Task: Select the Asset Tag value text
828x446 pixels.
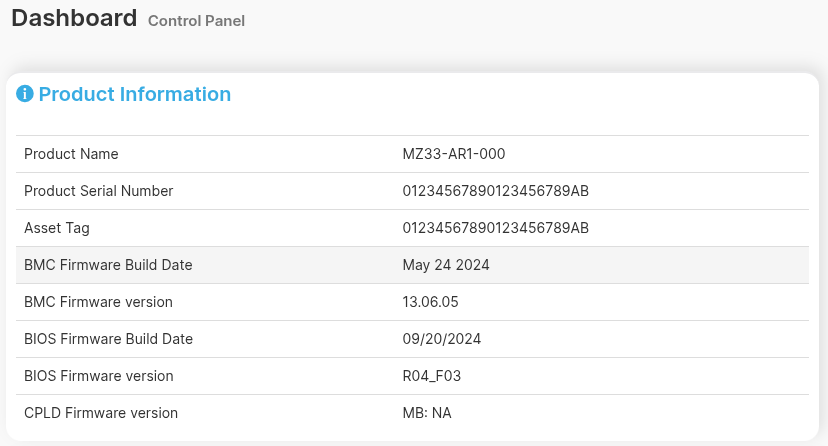Action: click(x=495, y=228)
